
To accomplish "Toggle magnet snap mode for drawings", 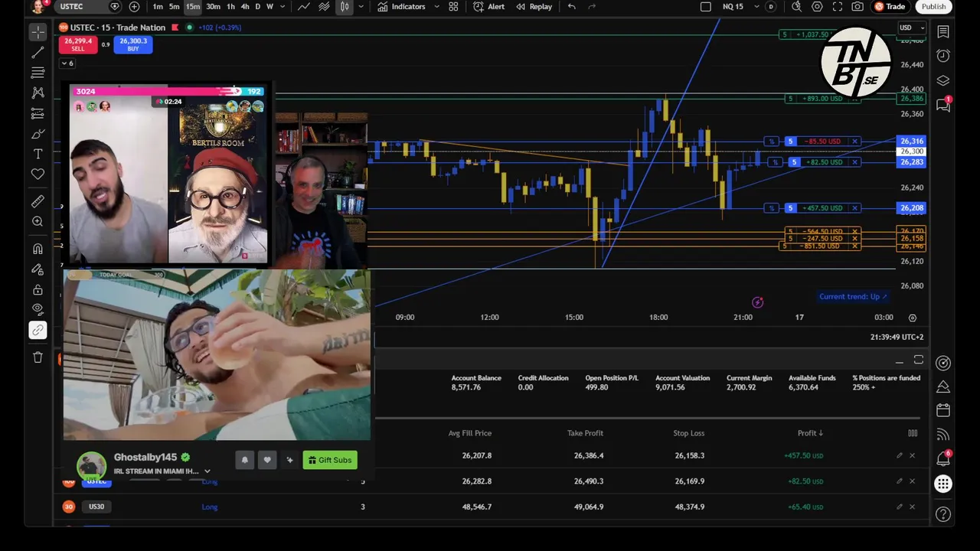I will [x=38, y=249].
